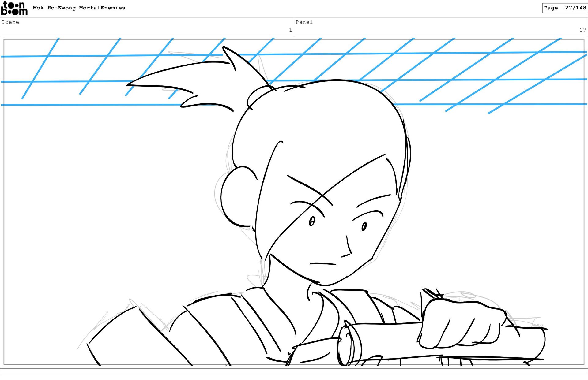Click the Scene label header
588x380 pixels.
point(10,22)
